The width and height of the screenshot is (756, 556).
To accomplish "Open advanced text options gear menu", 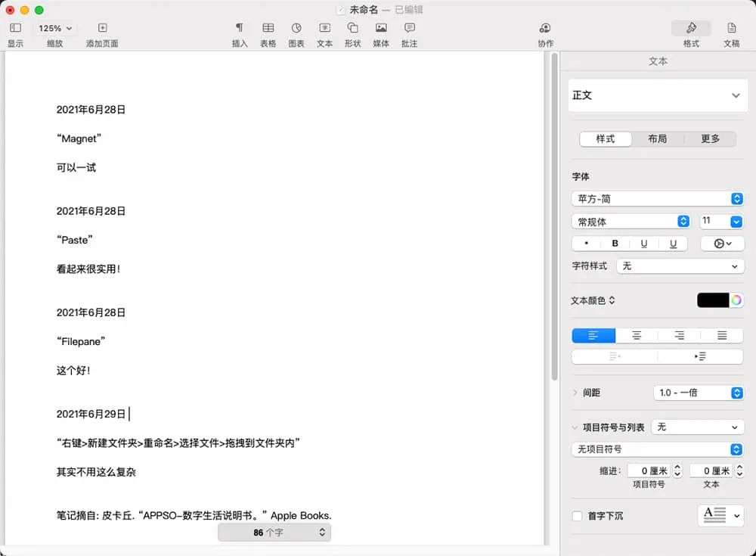I will click(722, 244).
